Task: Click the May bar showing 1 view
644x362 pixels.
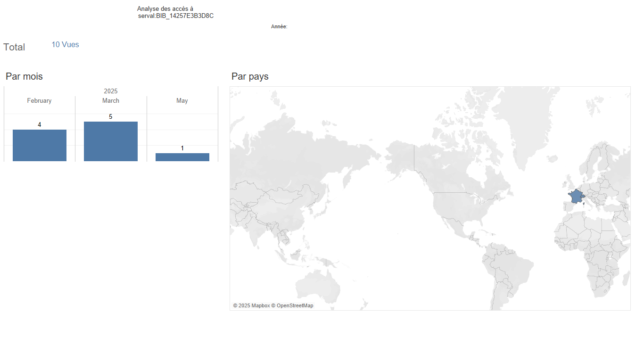Action: coord(182,157)
